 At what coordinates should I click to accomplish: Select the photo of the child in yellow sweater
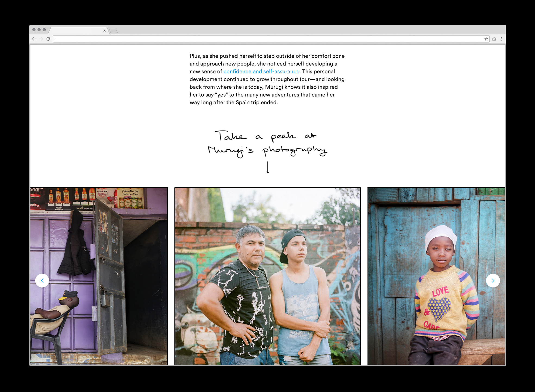(436, 276)
